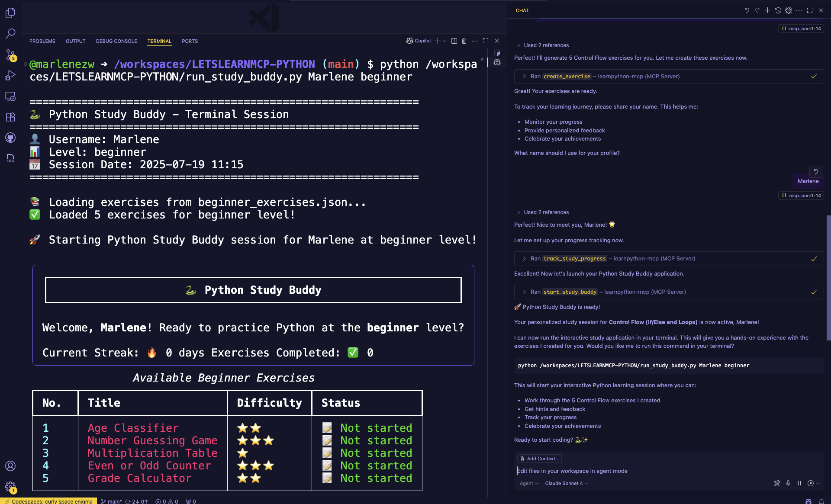Split the terminal pane

(454, 41)
